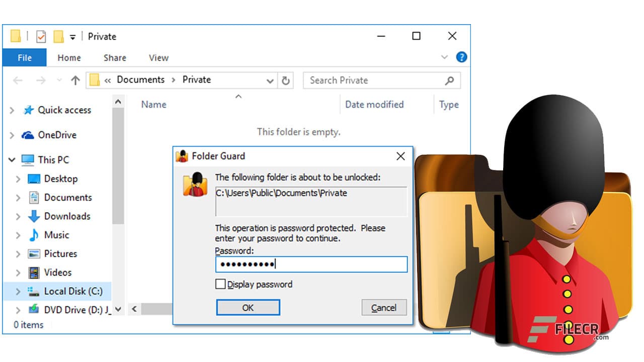The image size is (644, 362).
Task: Open the address bar dropdown arrow
Action: (270, 80)
